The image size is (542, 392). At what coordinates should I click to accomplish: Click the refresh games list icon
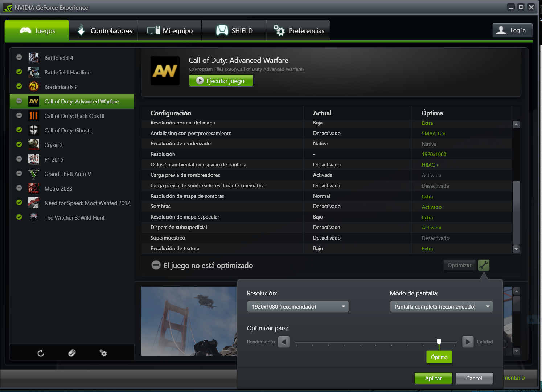pyautogui.click(x=41, y=353)
